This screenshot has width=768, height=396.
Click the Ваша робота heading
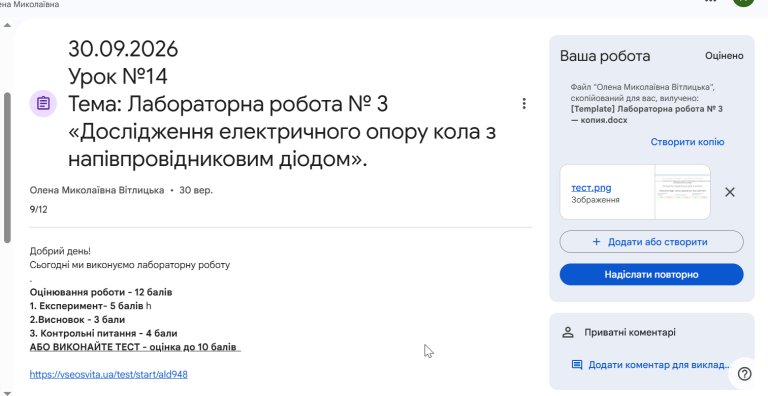[x=605, y=56]
